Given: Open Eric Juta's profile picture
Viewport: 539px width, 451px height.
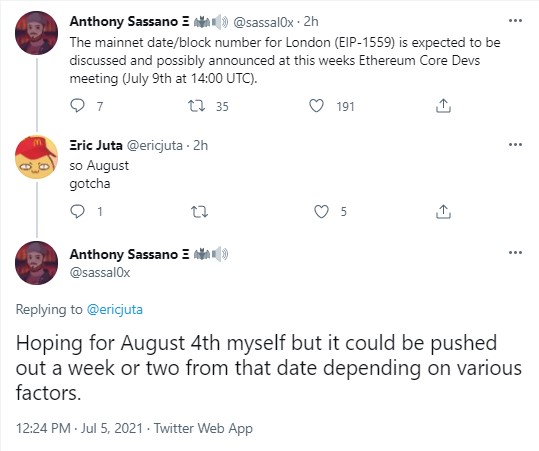Looking at the screenshot, I should click(x=36, y=157).
